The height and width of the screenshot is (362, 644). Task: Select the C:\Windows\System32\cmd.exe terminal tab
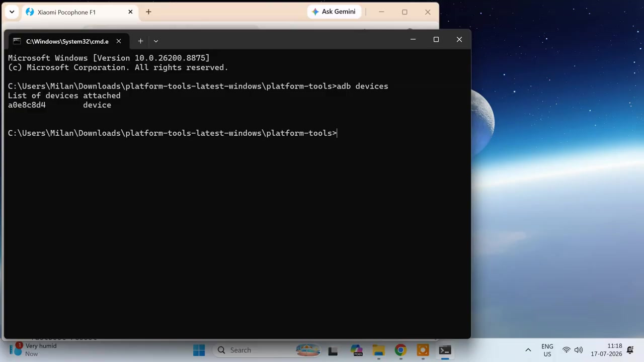pos(68,41)
